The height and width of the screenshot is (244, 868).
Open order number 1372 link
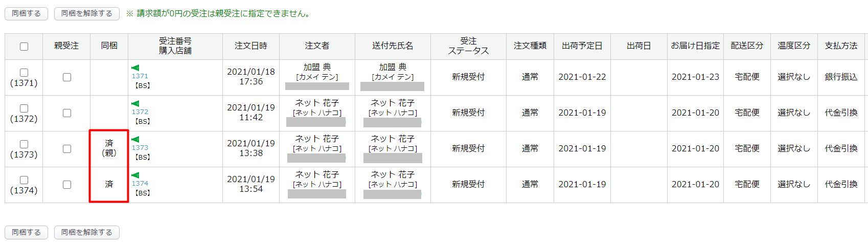(140, 112)
